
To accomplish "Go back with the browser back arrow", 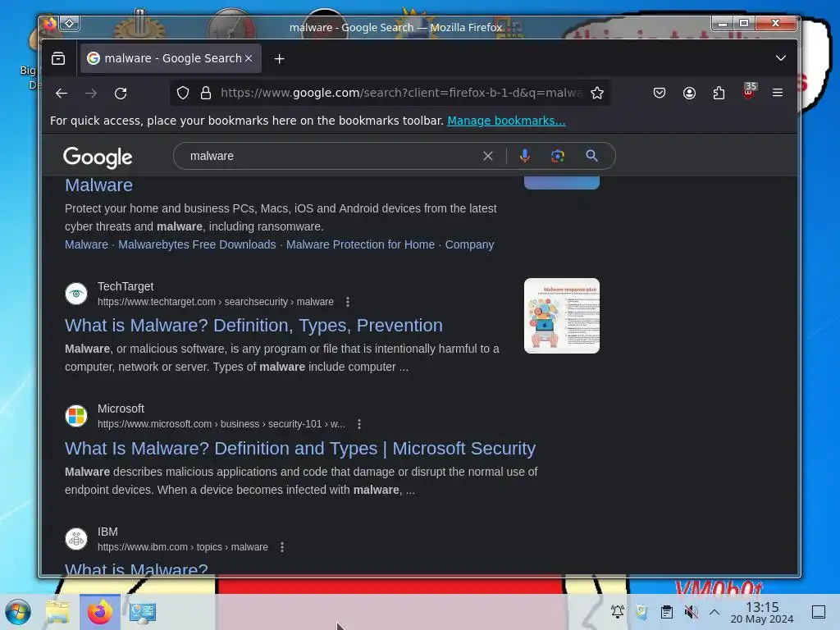I will pos(61,94).
